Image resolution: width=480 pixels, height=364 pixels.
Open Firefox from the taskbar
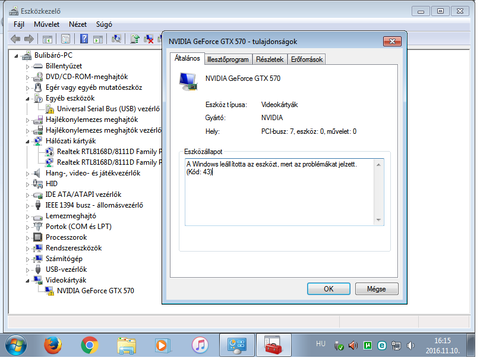coord(53,345)
